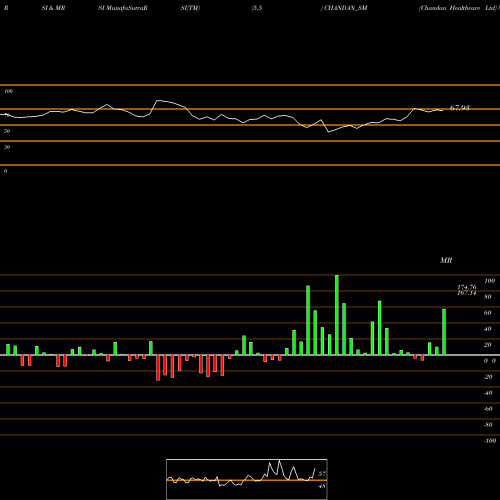
Task: Click the 167.14 value label
Action: (x=467, y=293)
